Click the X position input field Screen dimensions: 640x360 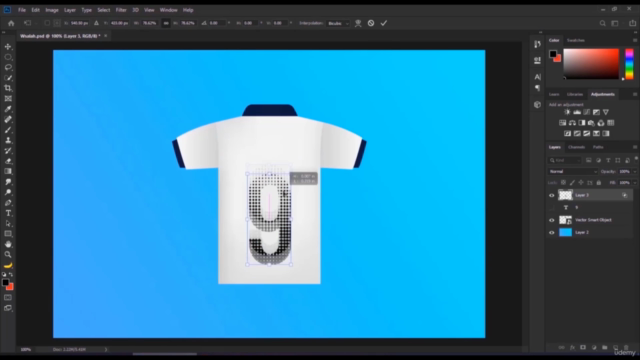coord(79,23)
